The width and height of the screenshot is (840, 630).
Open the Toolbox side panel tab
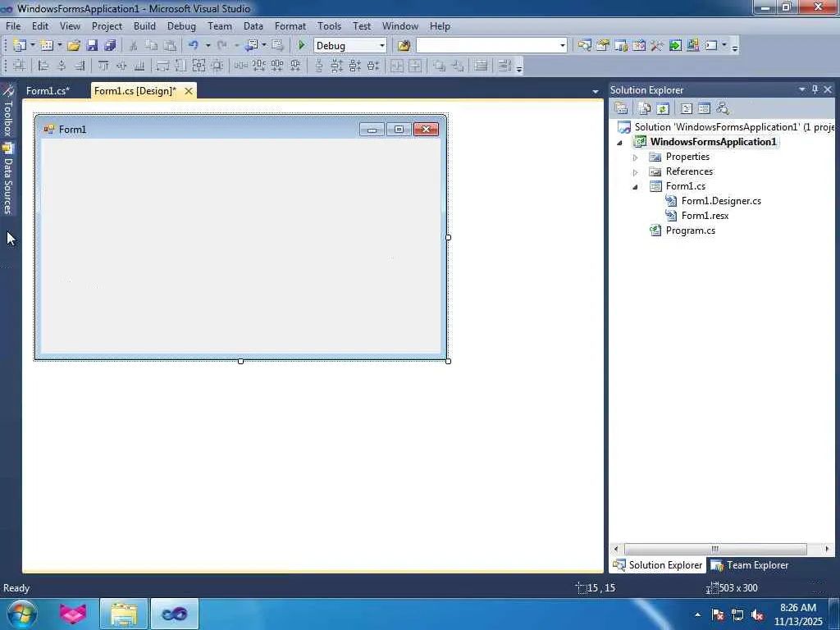tap(8, 111)
